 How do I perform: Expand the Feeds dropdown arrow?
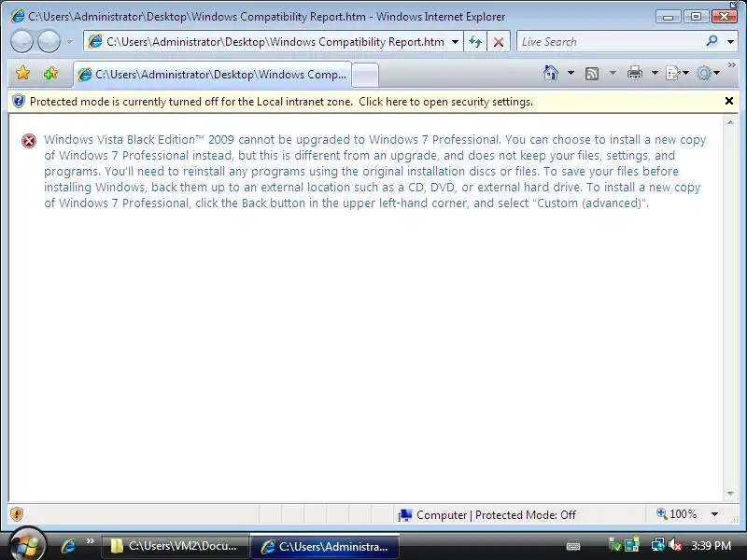point(613,73)
